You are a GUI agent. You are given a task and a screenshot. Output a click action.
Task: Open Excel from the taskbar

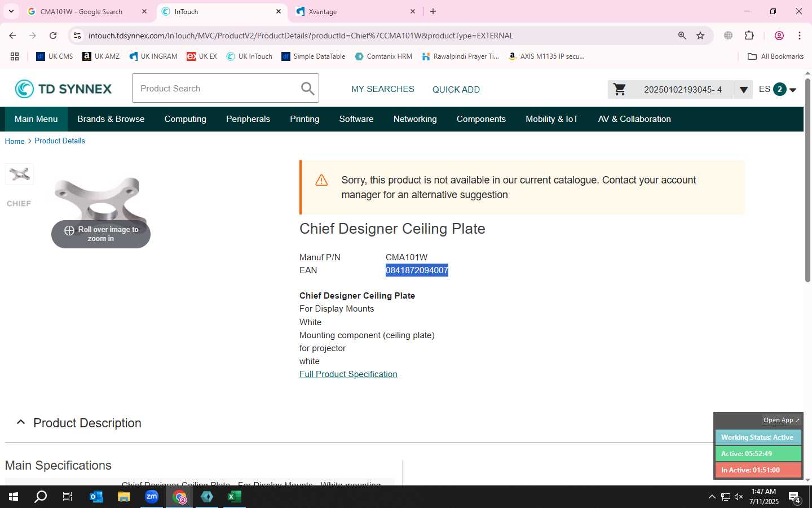click(x=235, y=497)
